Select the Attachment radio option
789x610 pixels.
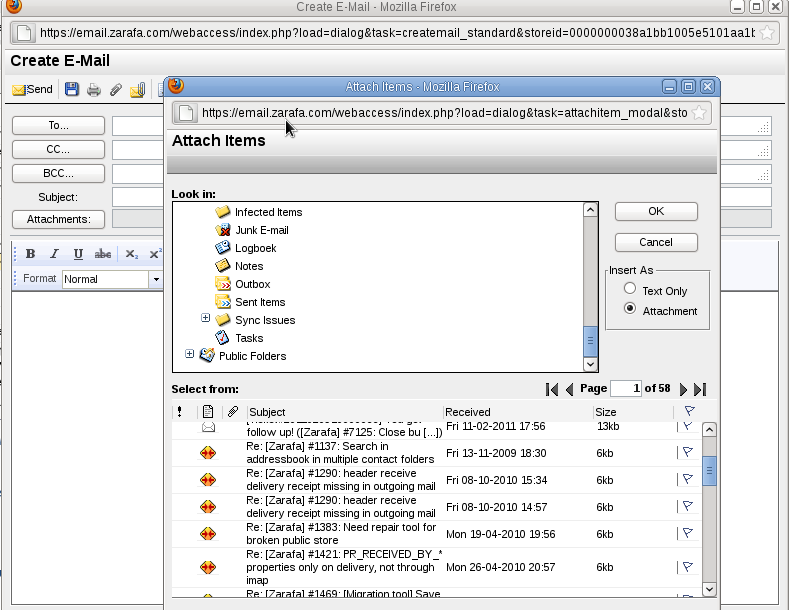630,309
